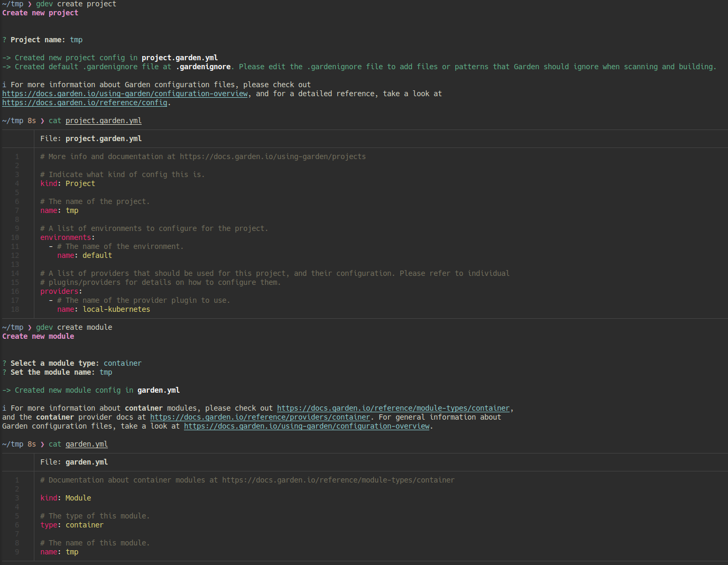Open the configuration-overview link in module info
This screenshot has height=565, width=728.
[307, 426]
